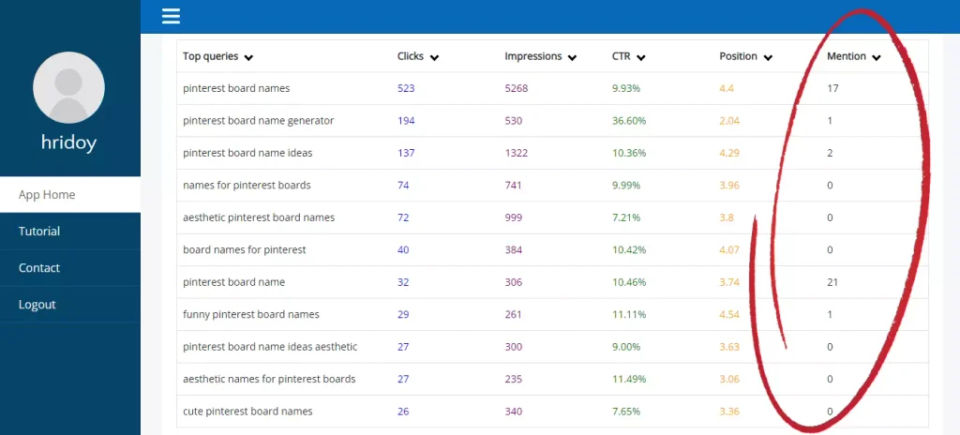Click CTR value 9.93%
Screen dimensions: 960x435
626,88
